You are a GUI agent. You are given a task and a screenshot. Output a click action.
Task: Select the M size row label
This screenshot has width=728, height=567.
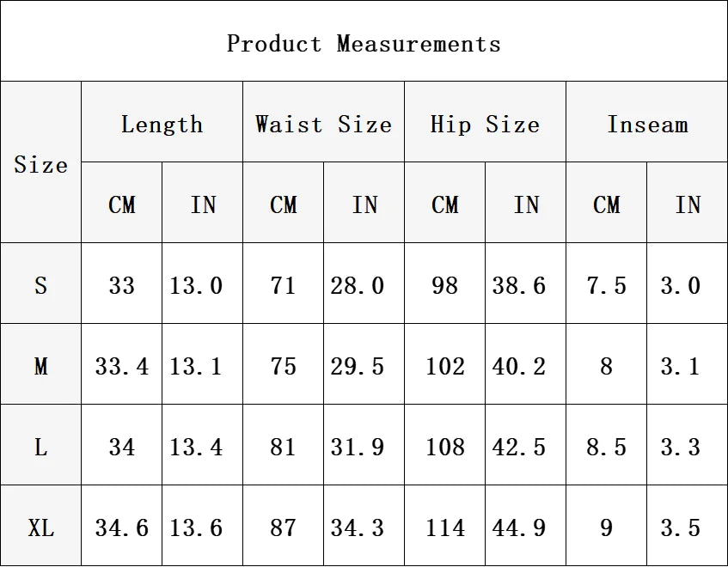40,366
